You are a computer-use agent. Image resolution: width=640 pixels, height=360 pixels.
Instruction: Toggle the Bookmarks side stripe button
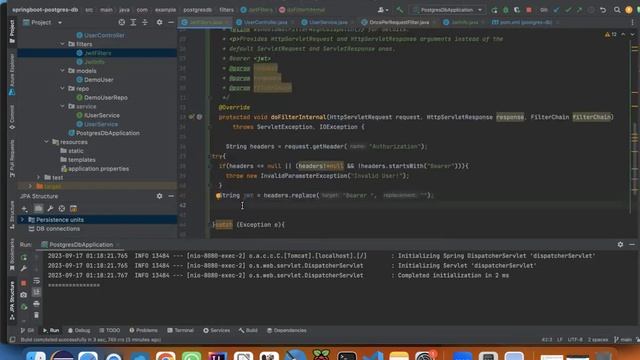12,255
